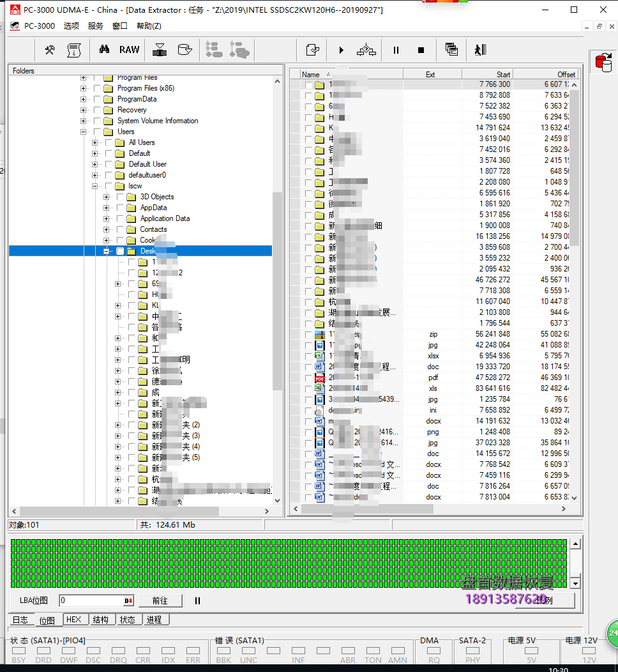Click the step-through arrows toolbar icon
The image size is (618, 672).
(x=366, y=50)
